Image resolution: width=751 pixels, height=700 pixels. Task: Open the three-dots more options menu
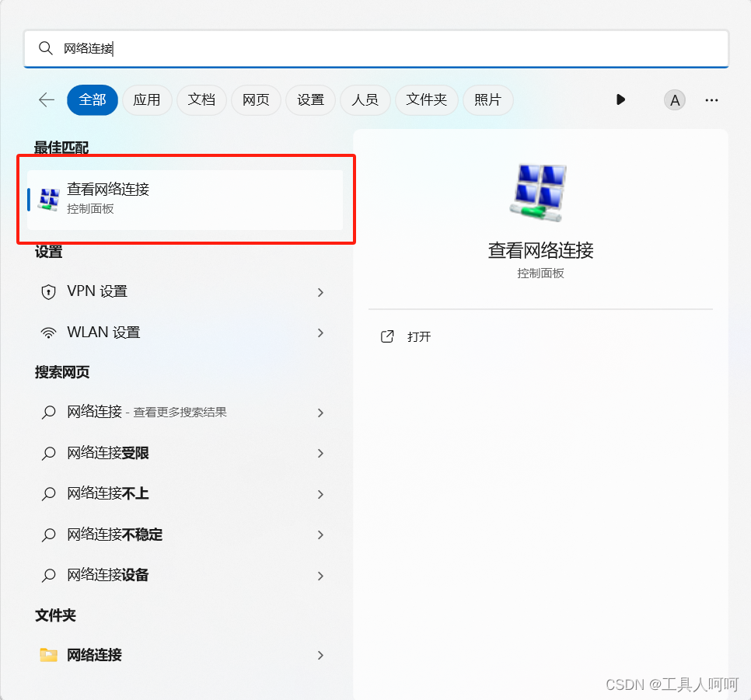pos(711,100)
